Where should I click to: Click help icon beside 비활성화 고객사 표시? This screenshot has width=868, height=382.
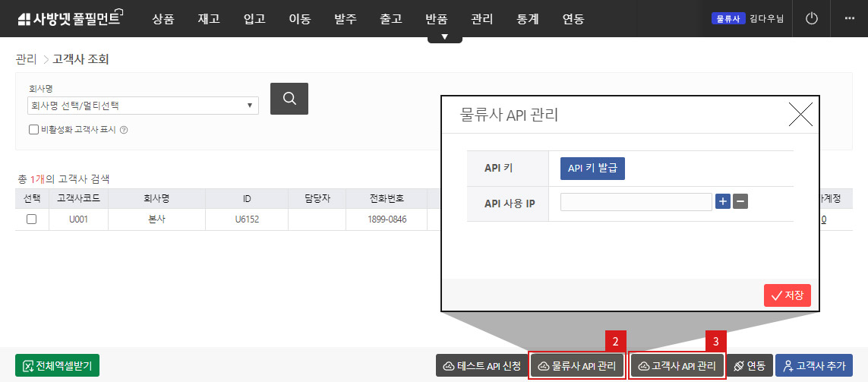(x=124, y=130)
